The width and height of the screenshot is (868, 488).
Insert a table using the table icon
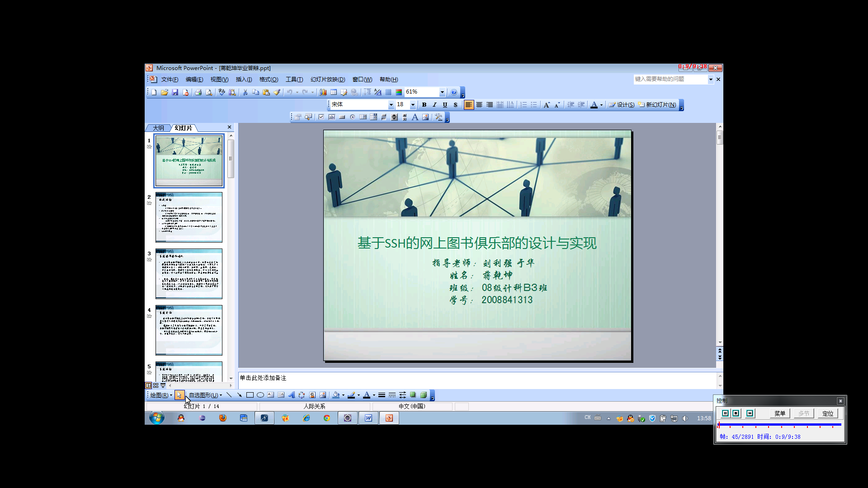pos(334,92)
